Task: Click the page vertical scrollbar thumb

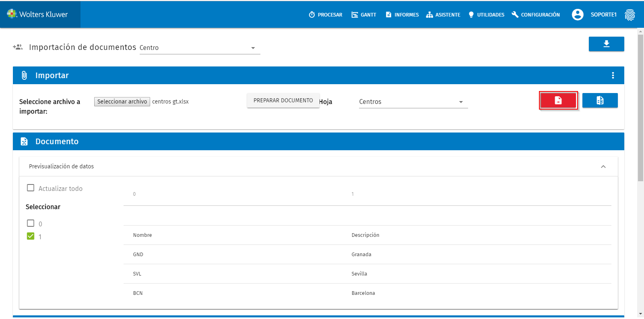Action: pos(640,108)
